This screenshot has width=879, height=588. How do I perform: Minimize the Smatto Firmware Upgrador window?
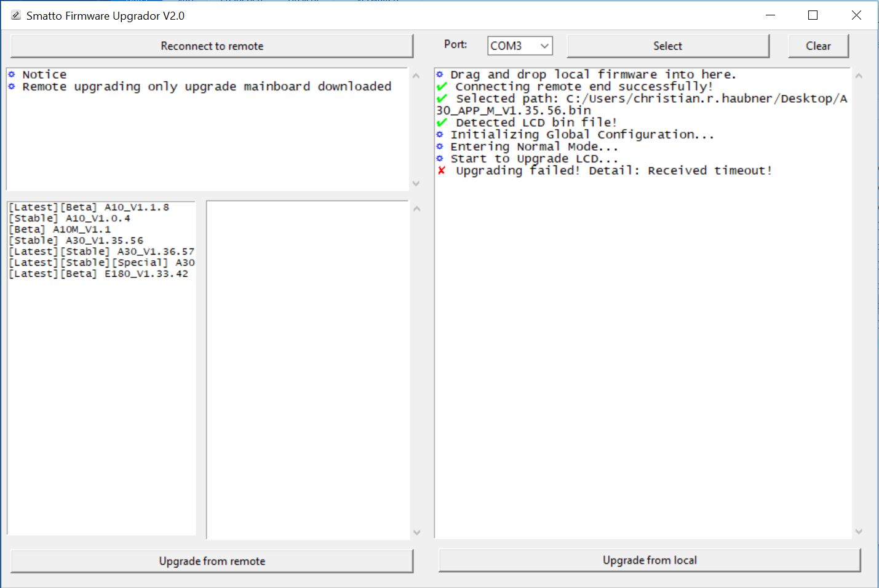click(x=770, y=15)
